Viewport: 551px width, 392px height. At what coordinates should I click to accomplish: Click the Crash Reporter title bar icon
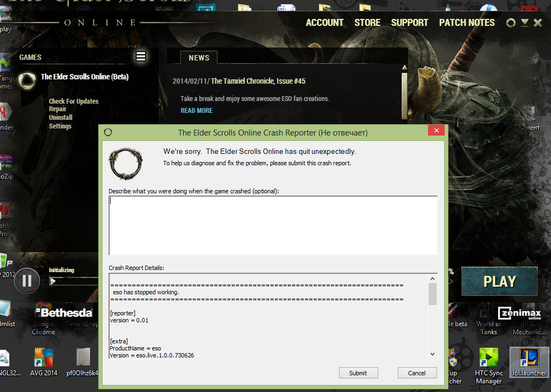click(x=108, y=132)
